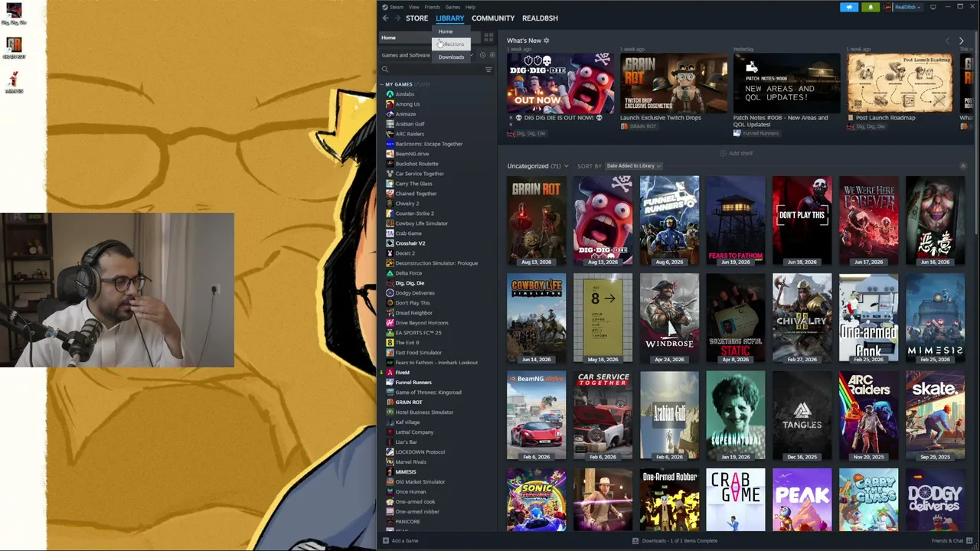Open the Downloads status bar icon

tap(635, 541)
